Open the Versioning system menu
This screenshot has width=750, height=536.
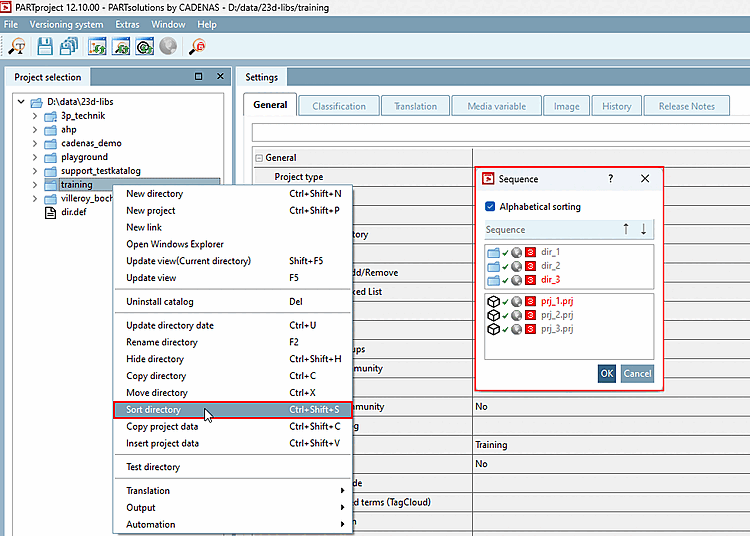[x=66, y=24]
